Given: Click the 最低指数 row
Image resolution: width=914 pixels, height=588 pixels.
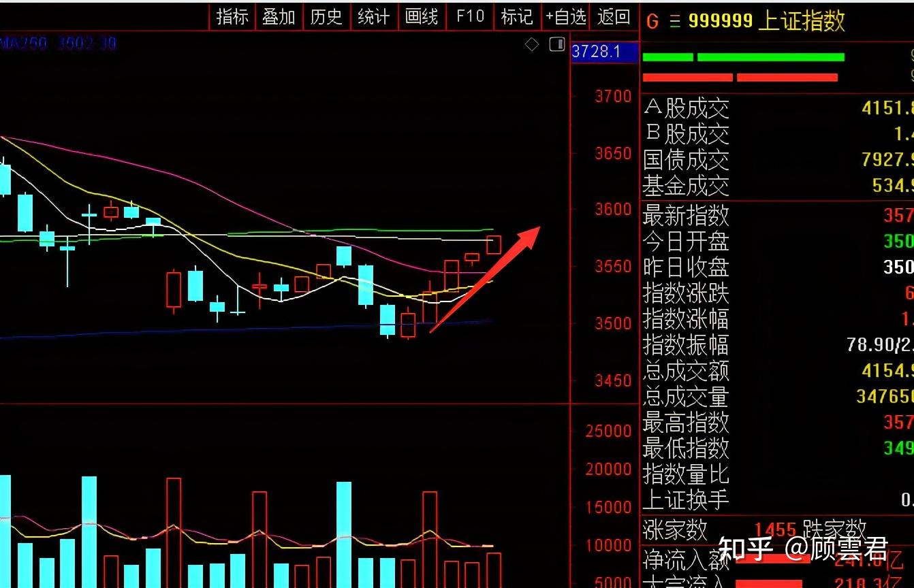Looking at the screenshot, I should (778, 448).
